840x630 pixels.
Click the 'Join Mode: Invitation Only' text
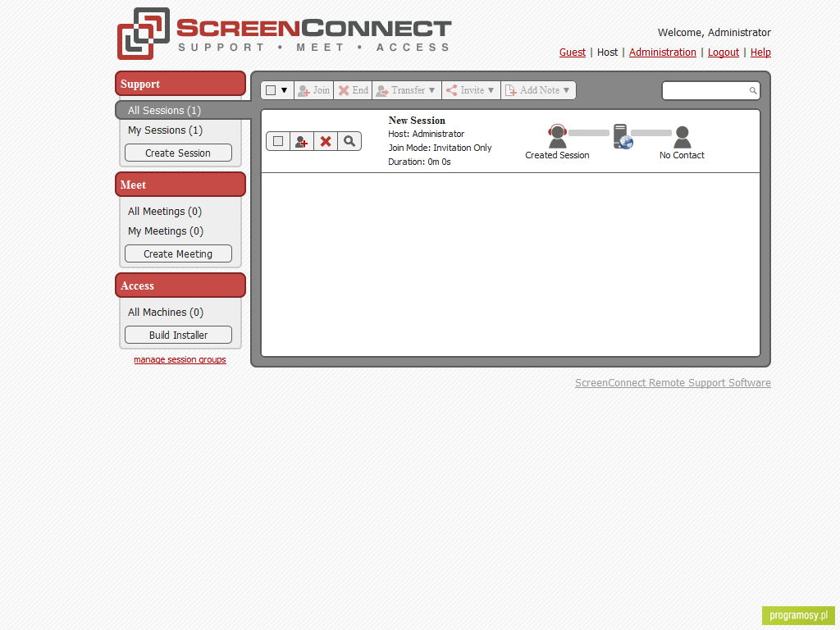coord(440,148)
